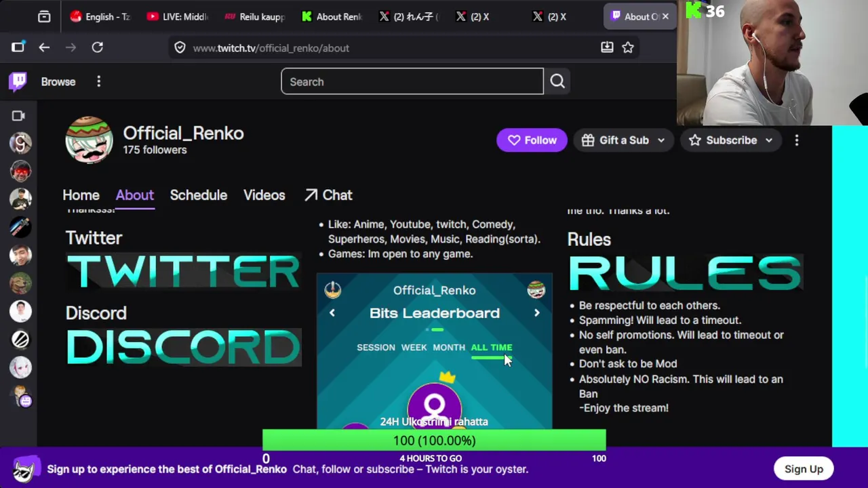Go back with the browser back arrow
Image resolution: width=868 pixels, height=488 pixels.
tap(44, 47)
